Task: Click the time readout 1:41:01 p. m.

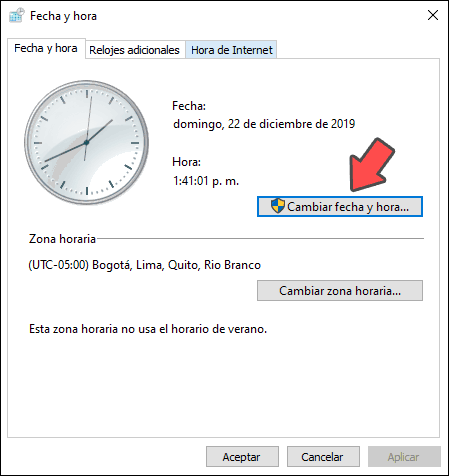Action: pos(206,181)
